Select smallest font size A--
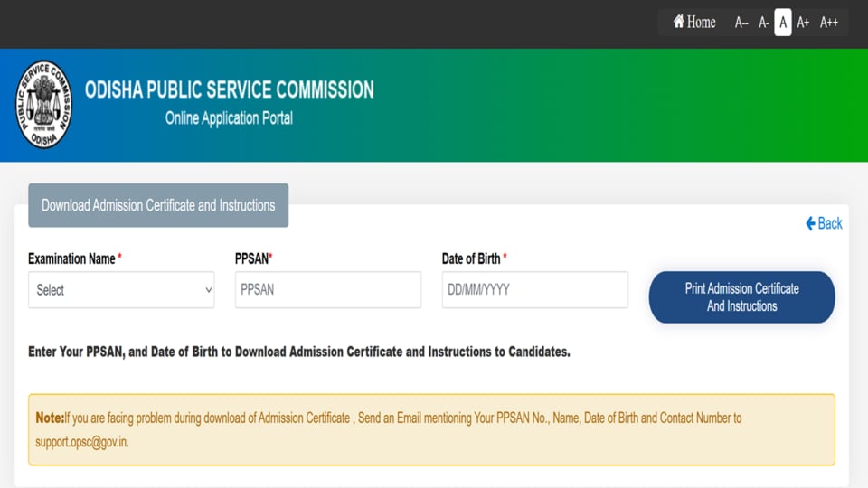This screenshot has width=868, height=488. [741, 23]
